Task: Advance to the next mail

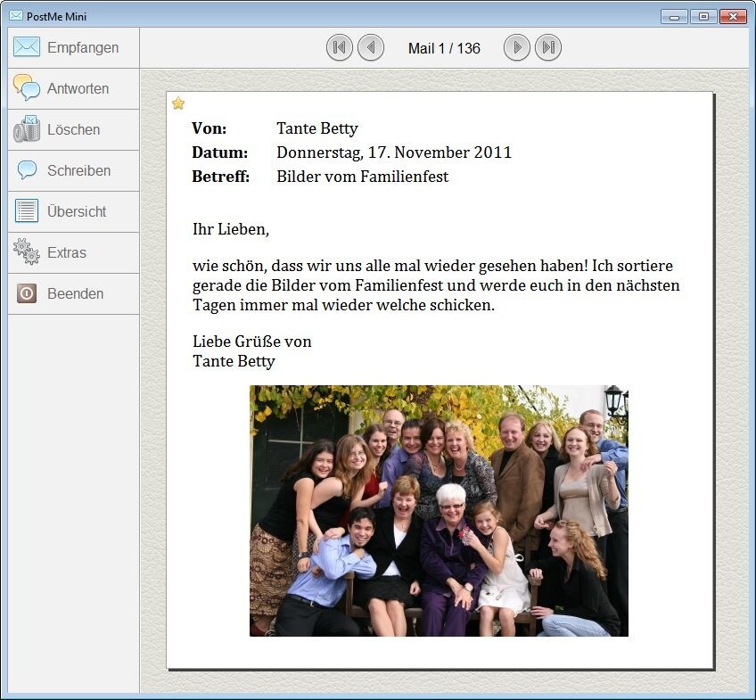Action: (517, 48)
